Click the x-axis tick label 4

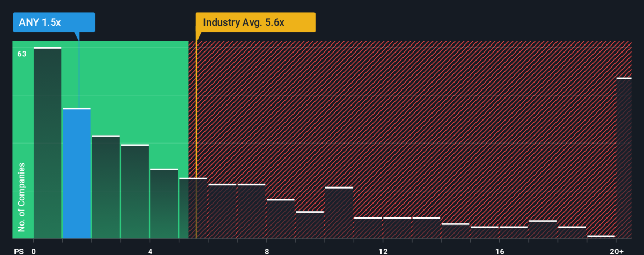tap(150, 251)
